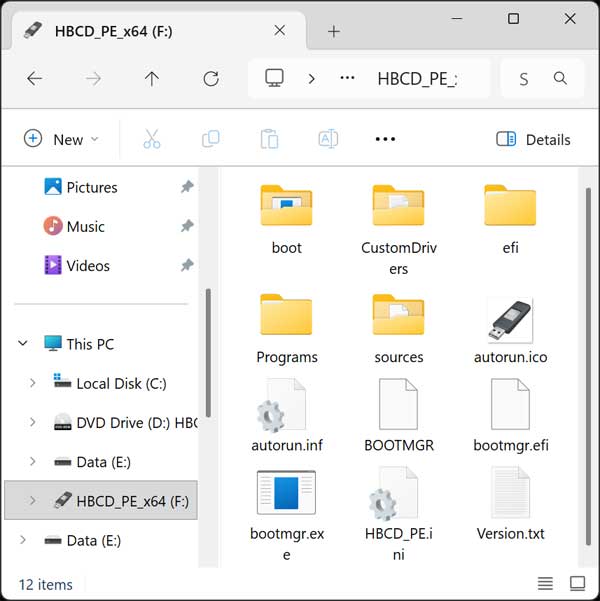Switch to details list view layout
This screenshot has width=600, height=601.
[x=545, y=584]
